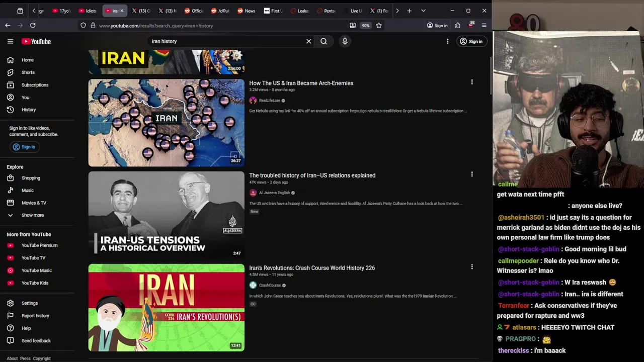
Task: Open thumbnail of US & Iran Arch-Enemies video
Action: click(x=167, y=123)
